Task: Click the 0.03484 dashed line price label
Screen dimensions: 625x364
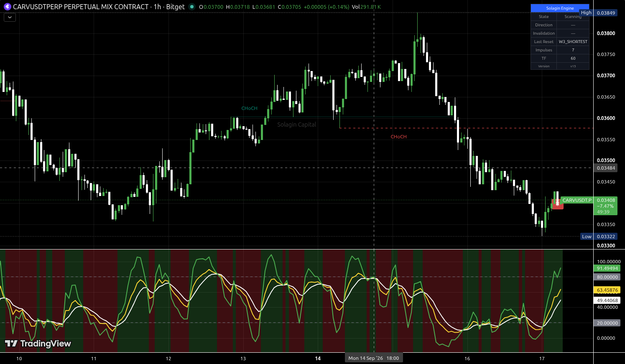Action: 606,168
